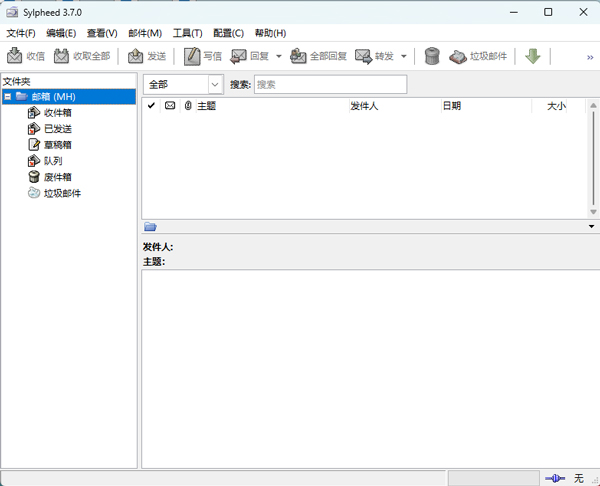Sort by the envelope unread status column
The height and width of the screenshot is (486, 600).
[x=170, y=106]
